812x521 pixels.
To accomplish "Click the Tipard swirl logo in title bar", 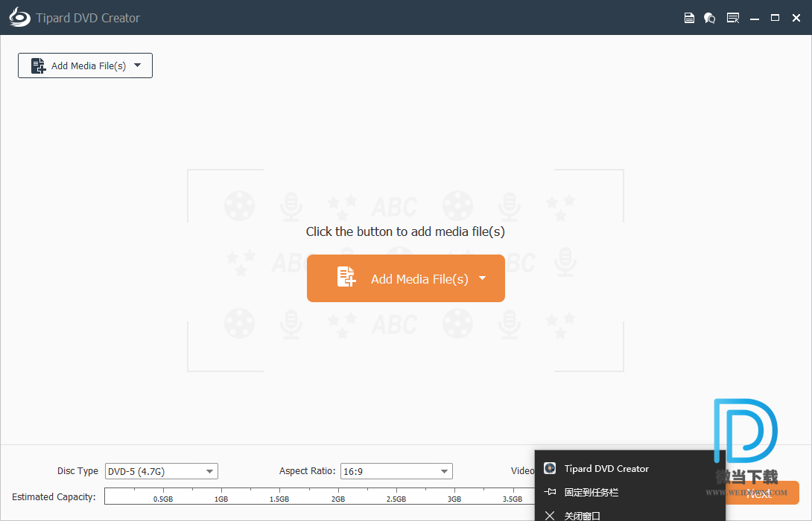I will coord(19,18).
